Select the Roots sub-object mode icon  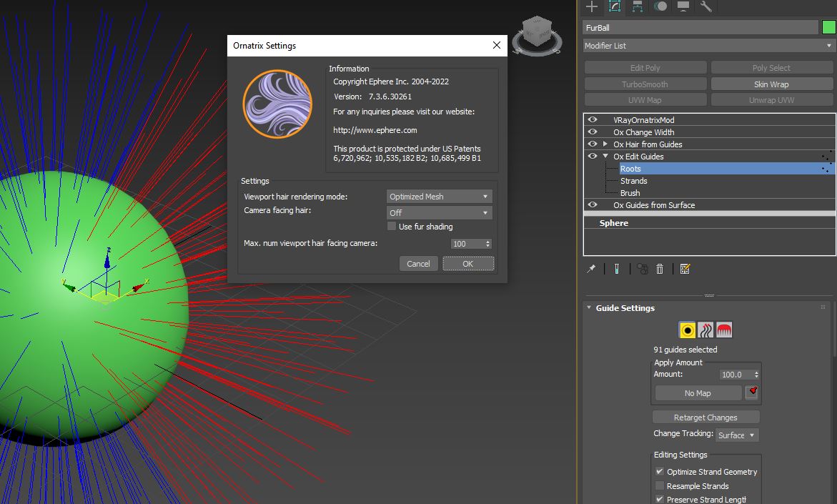click(x=688, y=330)
